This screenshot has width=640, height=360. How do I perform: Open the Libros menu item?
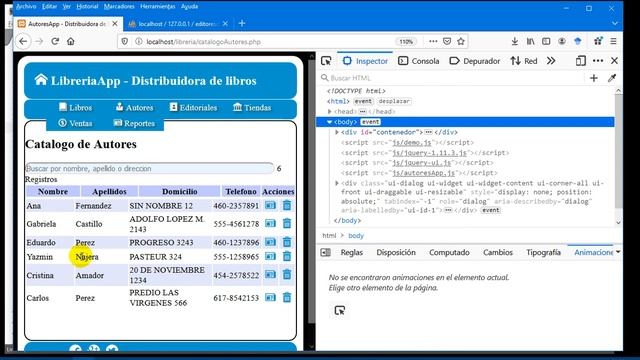[x=76, y=107]
